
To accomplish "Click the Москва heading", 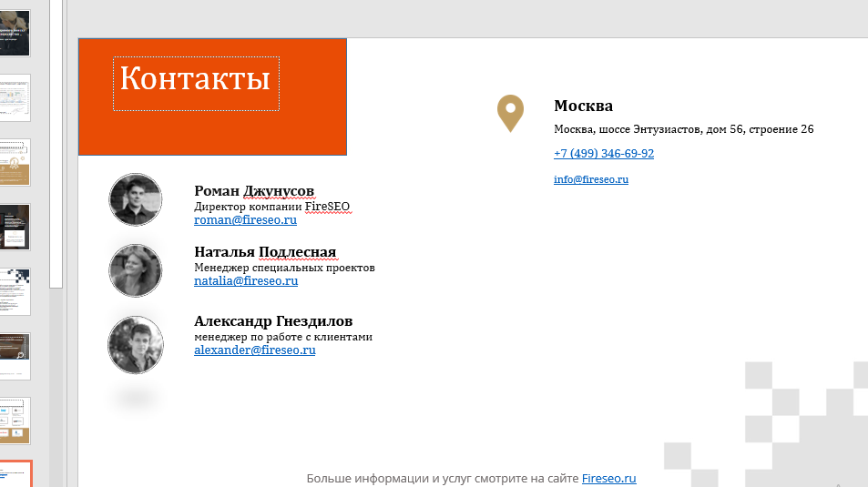I will coord(584,106).
